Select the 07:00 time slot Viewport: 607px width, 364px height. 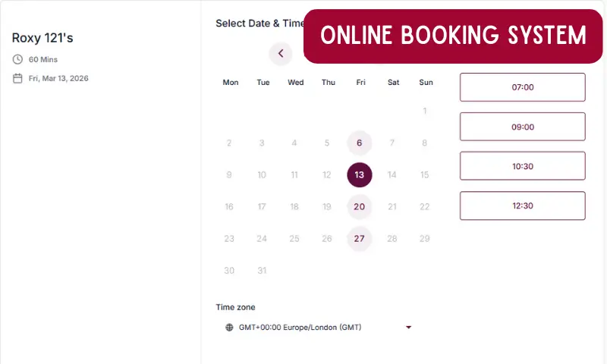(522, 87)
